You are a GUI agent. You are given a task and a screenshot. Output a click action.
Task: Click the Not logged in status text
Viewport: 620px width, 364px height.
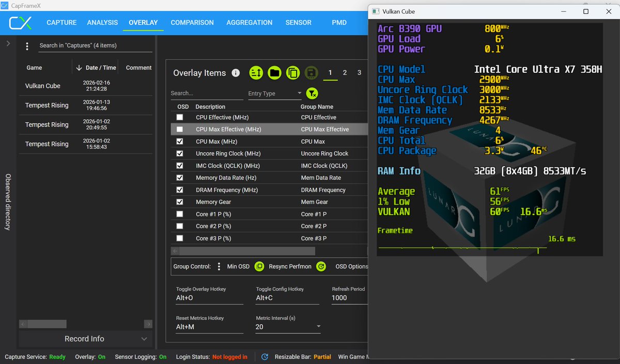pos(229,357)
